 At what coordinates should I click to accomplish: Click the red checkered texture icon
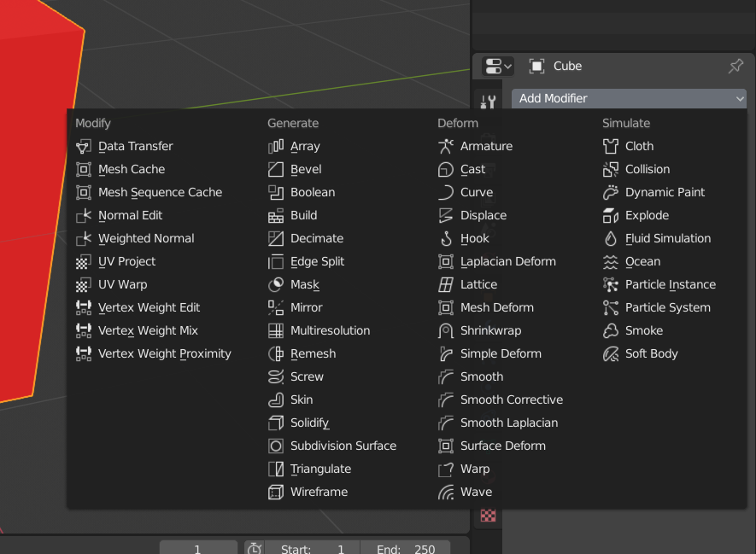487,516
